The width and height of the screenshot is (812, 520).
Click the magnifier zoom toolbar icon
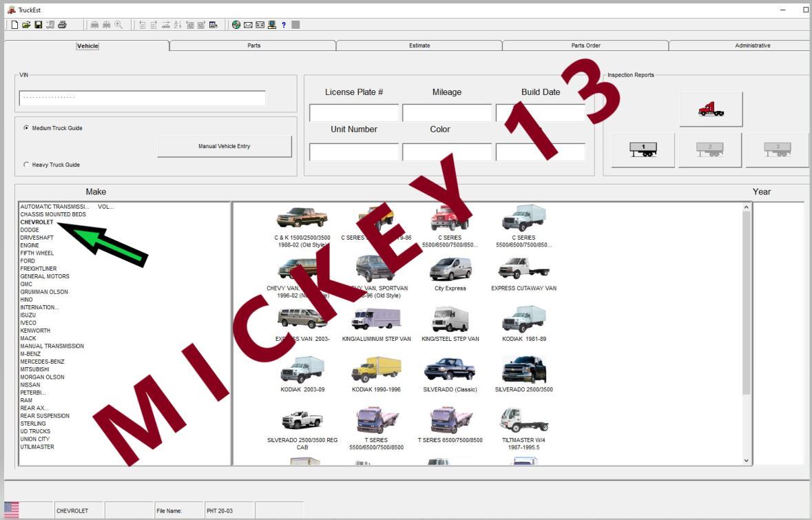118,25
